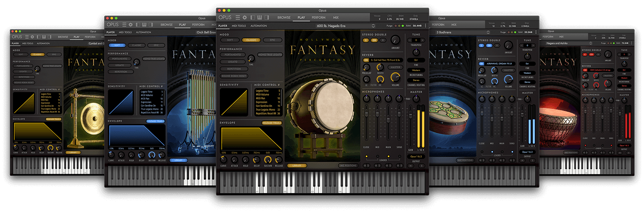Open reverb preset S. Cal Hall dropdown
The width and height of the screenshot is (644, 212).
coord(386,59)
